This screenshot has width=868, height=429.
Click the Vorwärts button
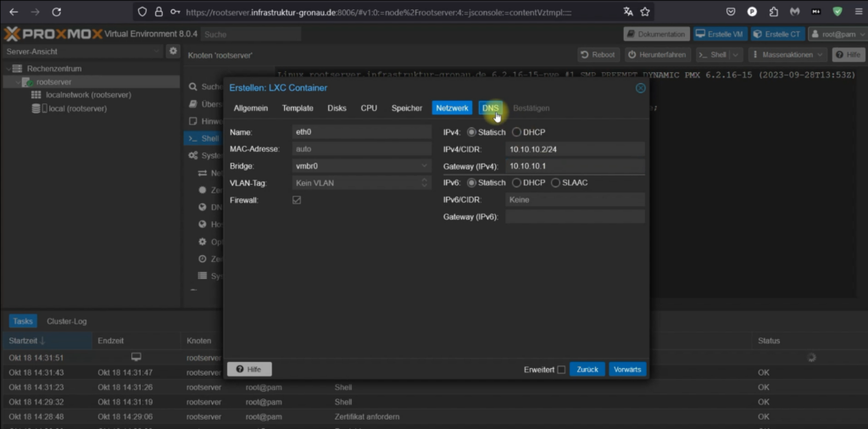[627, 370]
